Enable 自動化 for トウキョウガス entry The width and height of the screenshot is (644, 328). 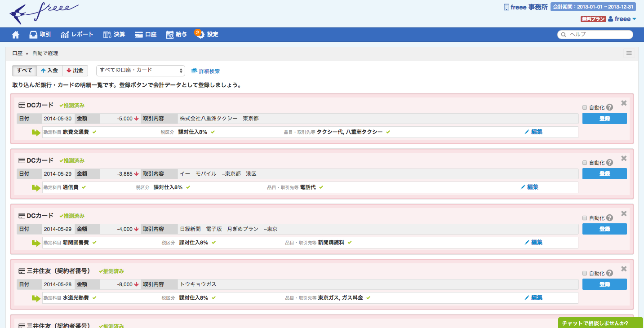[585, 273]
